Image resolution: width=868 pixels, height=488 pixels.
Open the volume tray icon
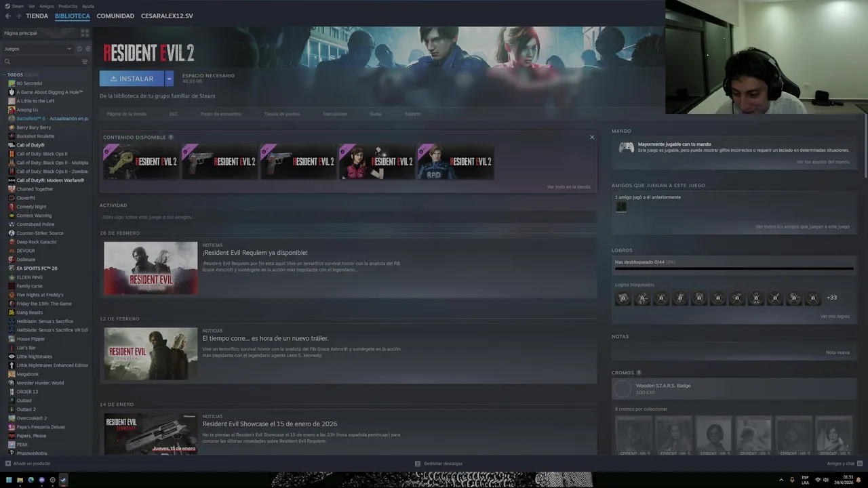tap(826, 480)
